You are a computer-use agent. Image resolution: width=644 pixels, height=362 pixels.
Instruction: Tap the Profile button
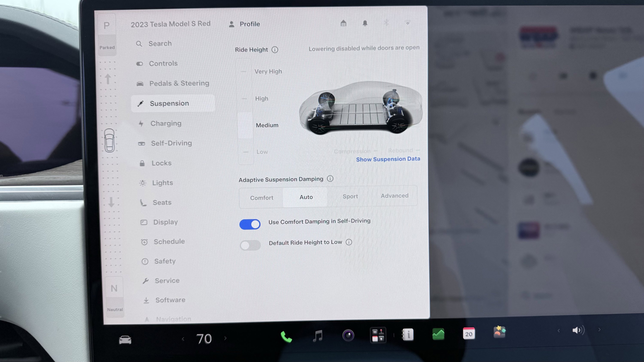click(245, 24)
